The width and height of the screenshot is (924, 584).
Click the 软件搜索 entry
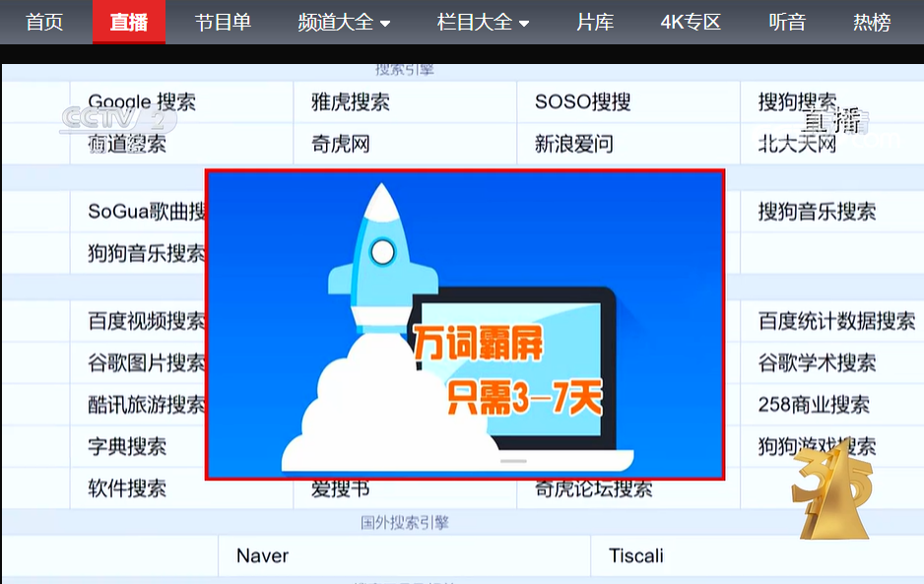(x=127, y=488)
